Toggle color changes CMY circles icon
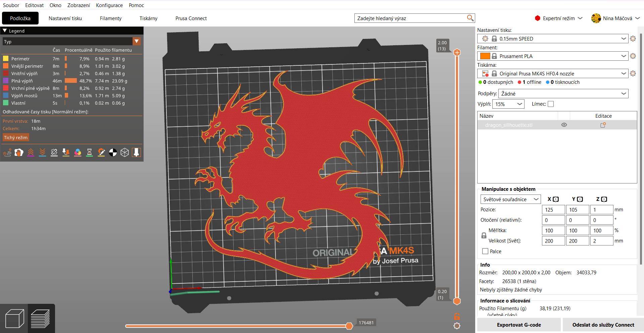Screen dimensions: 644x333 pyautogui.click(x=78, y=153)
